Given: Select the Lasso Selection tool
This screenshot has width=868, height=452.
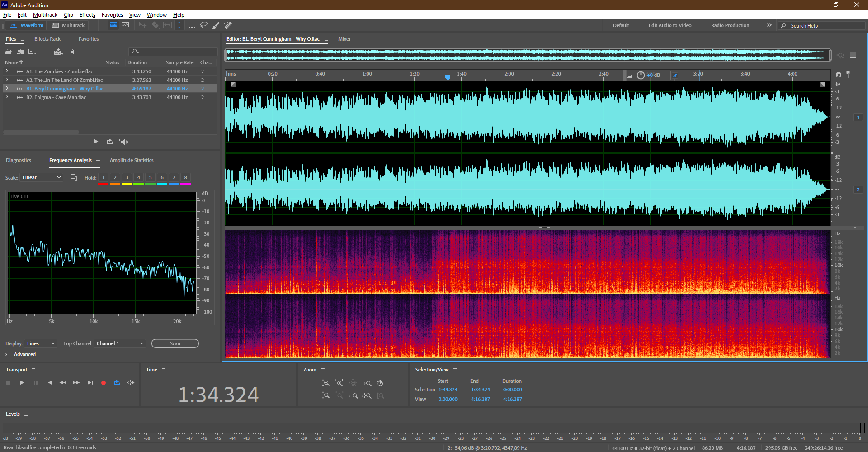Looking at the screenshot, I should [x=204, y=25].
